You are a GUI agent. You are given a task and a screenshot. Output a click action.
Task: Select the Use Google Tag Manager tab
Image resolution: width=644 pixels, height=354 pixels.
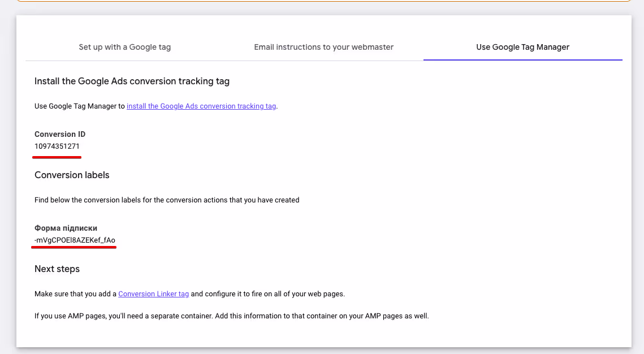pyautogui.click(x=523, y=48)
